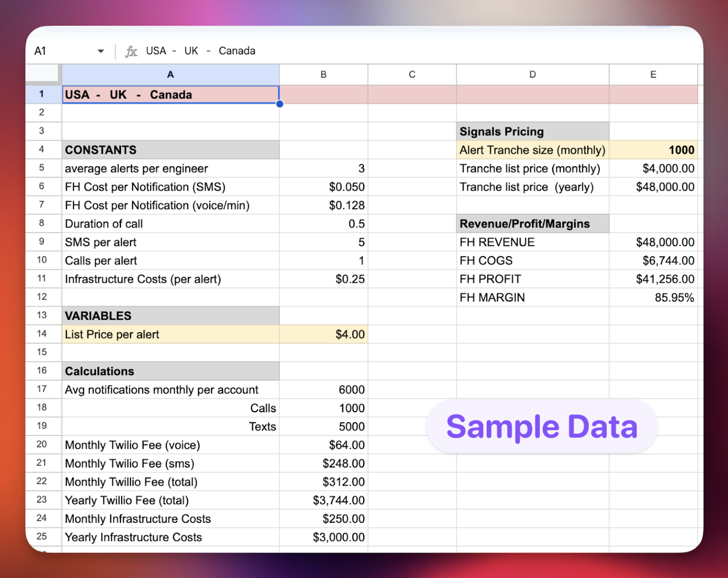Click 'Infrastructure Costs (per alert)' cell
This screenshot has height=578, width=728.
pyautogui.click(x=171, y=279)
